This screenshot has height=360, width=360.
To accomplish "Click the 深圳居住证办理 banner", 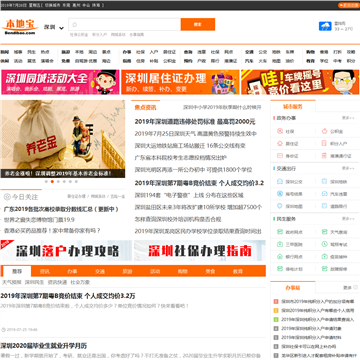I will 180,82.
